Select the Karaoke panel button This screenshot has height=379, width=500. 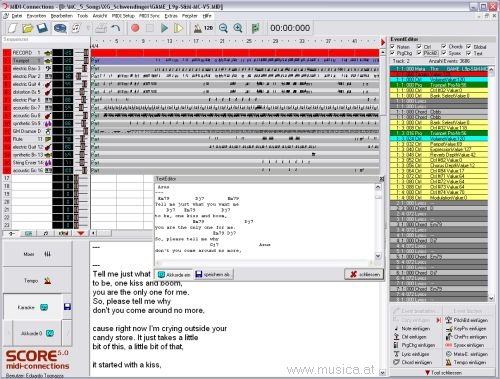point(33,307)
